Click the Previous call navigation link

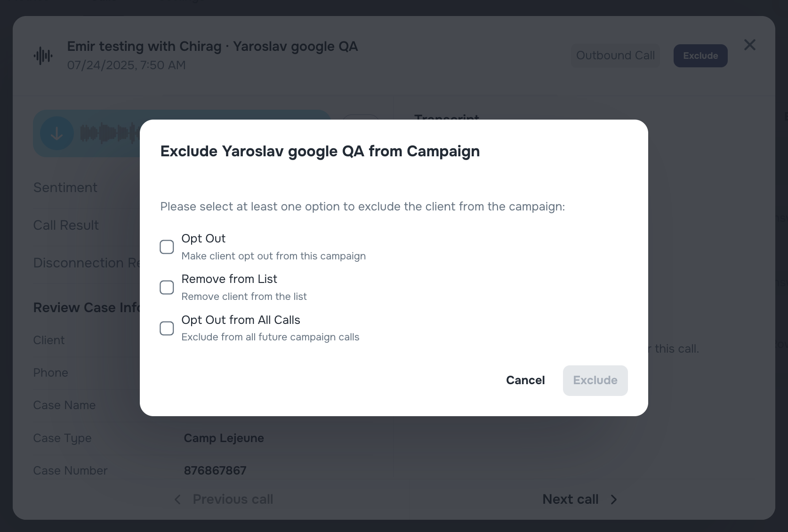(233, 500)
